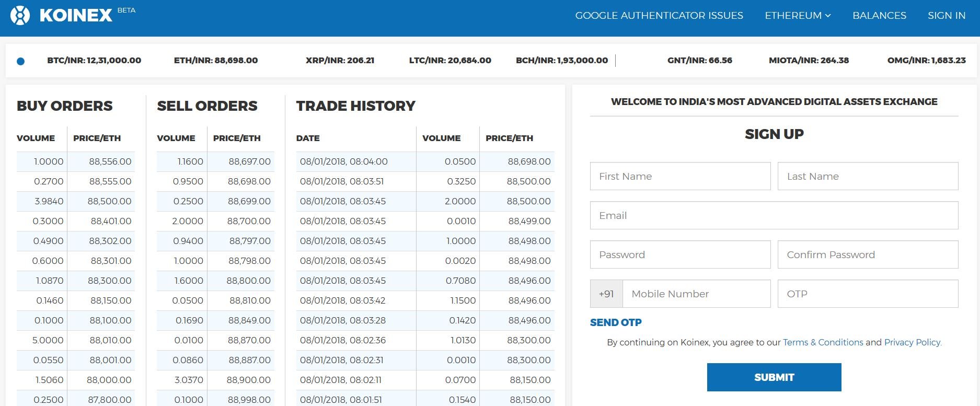Select BCH/INR ticker price
Image resolution: width=980 pixels, height=406 pixels.
[562, 60]
